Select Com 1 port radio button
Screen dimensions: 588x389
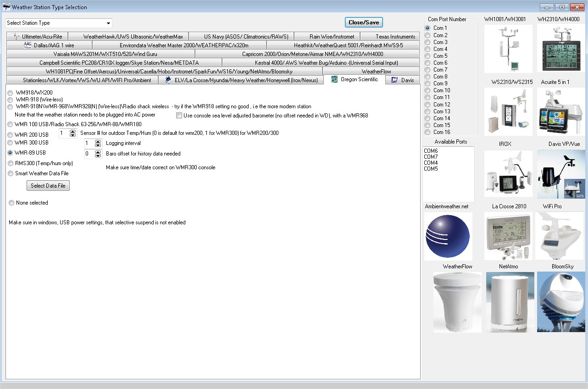tap(428, 28)
